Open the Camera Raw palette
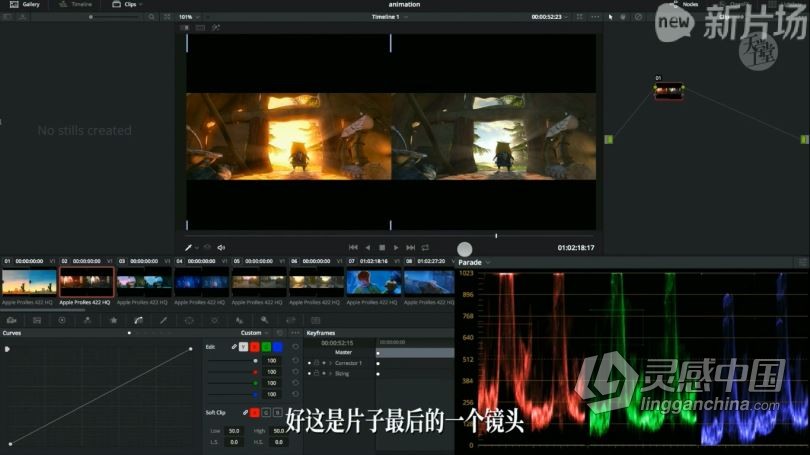The height and width of the screenshot is (455, 810). (x=11, y=320)
